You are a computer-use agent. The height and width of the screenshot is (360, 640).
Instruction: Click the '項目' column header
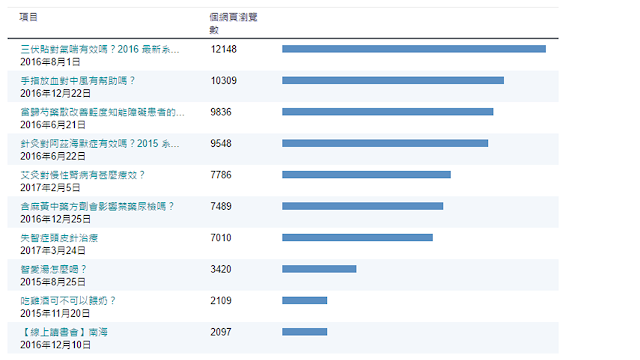(29, 17)
